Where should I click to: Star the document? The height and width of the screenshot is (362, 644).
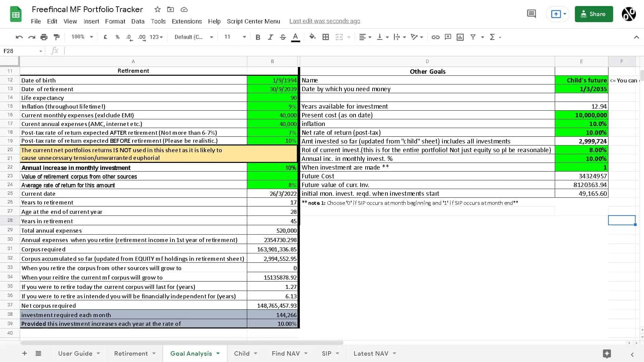tap(157, 9)
